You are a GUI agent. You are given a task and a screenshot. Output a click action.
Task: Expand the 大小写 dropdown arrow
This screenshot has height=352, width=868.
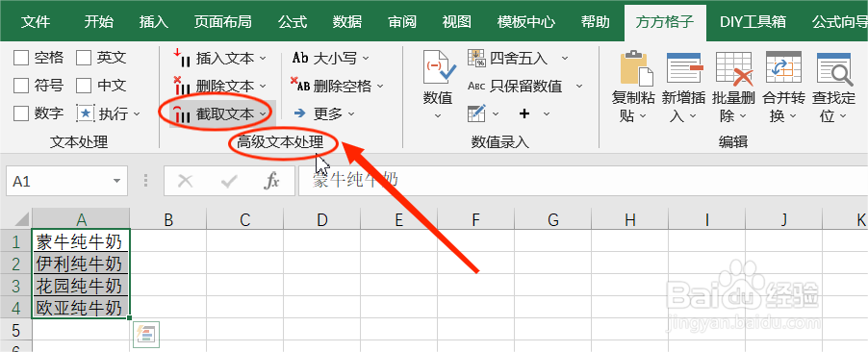(366, 58)
